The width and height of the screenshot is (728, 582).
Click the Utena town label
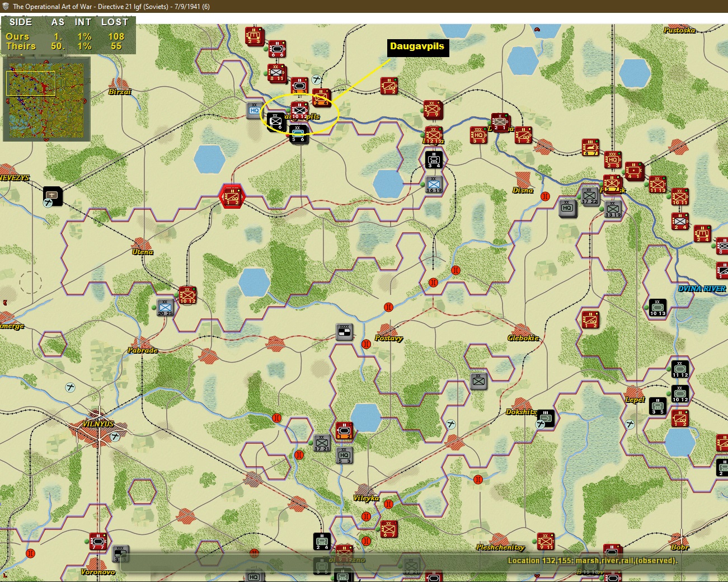pos(143,252)
